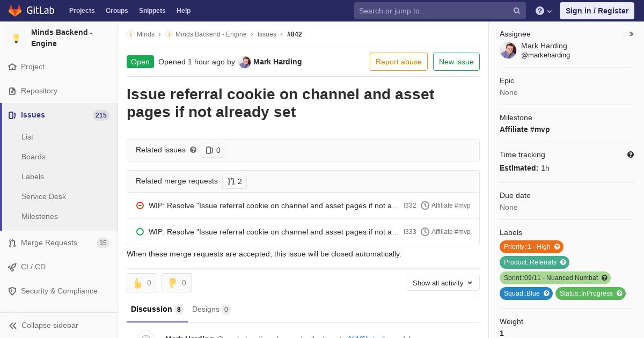Viewport: 644px width, 338px height.
Task: Open merge request !332 link
Action: pyautogui.click(x=274, y=205)
